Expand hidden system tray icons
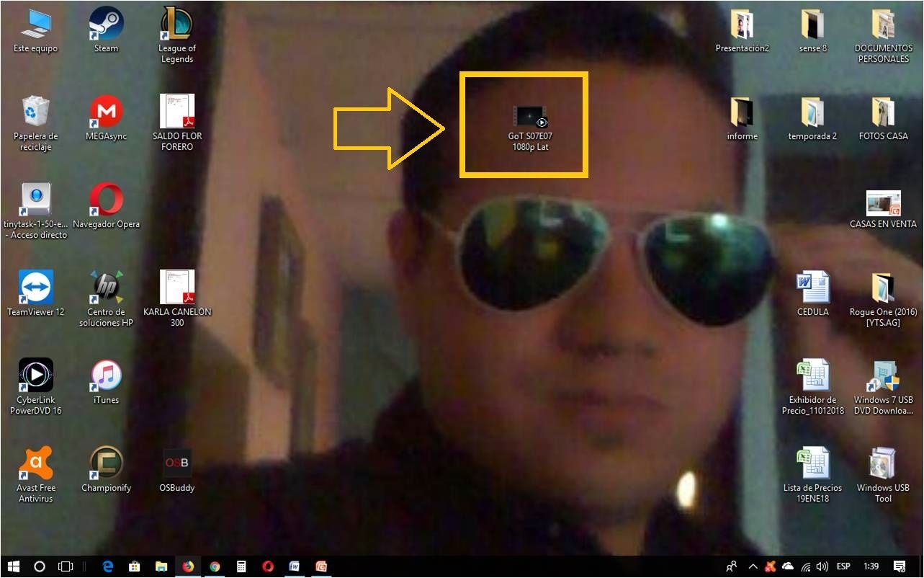Viewport: 924px width, 578px height. 753,566
